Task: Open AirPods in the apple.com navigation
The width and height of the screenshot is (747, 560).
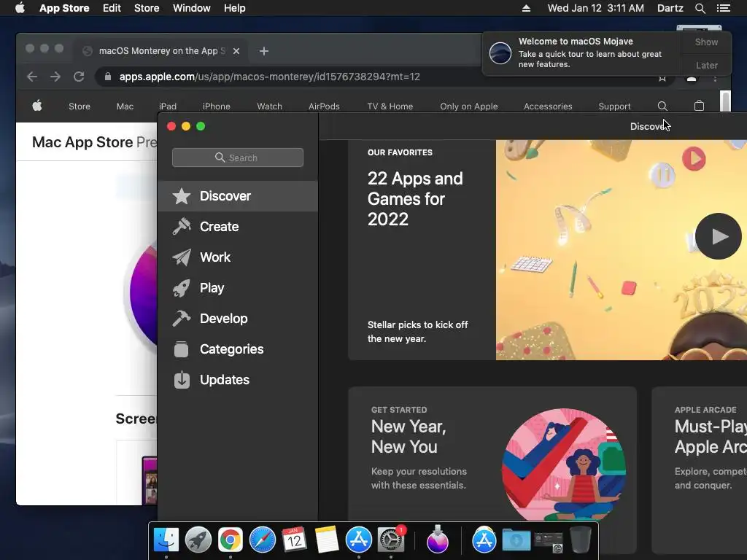Action: point(324,106)
